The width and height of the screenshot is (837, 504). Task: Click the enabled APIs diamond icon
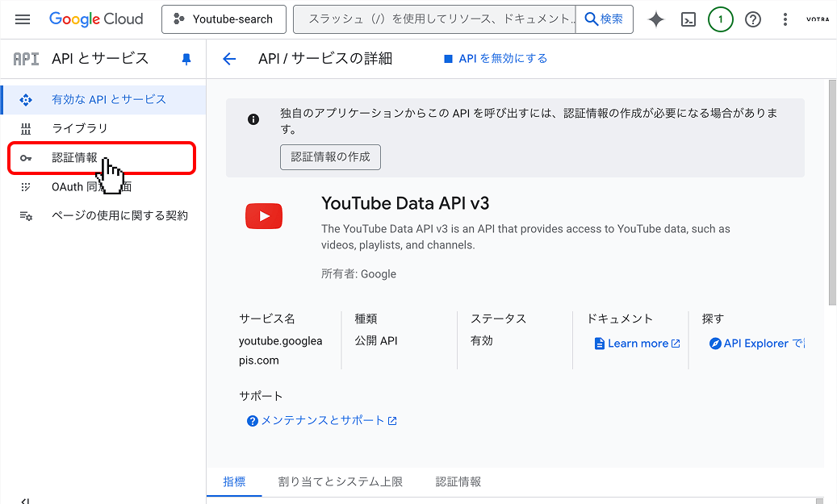click(26, 100)
